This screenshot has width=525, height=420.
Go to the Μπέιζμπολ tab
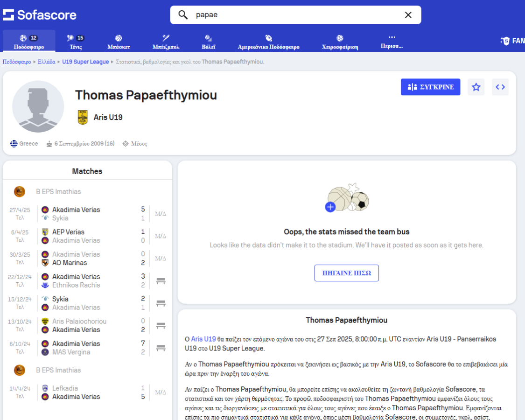(x=166, y=42)
